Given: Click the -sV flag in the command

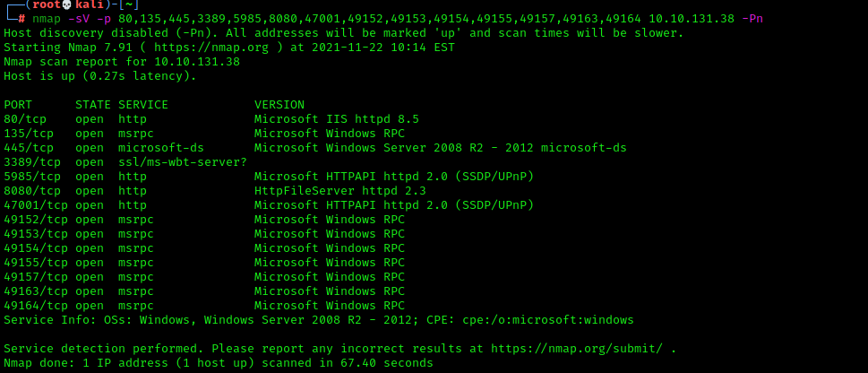Looking at the screenshot, I should click(x=79, y=19).
